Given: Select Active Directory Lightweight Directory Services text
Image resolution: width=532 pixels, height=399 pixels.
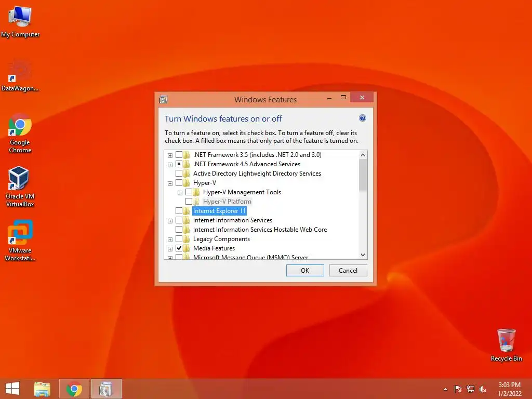Looking at the screenshot, I should point(257,174).
